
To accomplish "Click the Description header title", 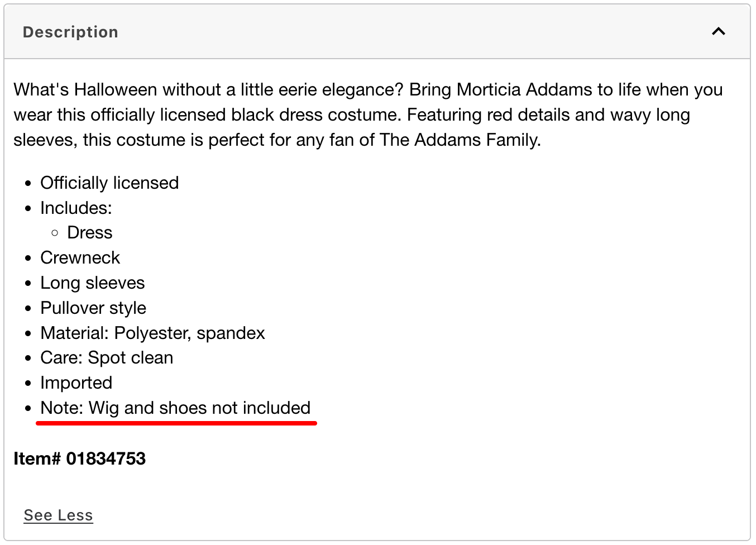I will pos(70,32).
